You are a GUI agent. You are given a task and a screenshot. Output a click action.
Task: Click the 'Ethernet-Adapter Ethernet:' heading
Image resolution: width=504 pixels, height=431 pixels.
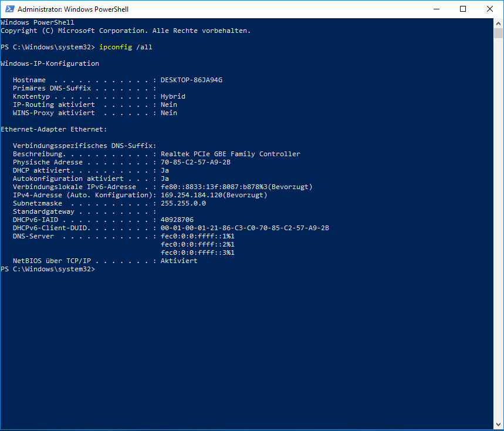53,129
